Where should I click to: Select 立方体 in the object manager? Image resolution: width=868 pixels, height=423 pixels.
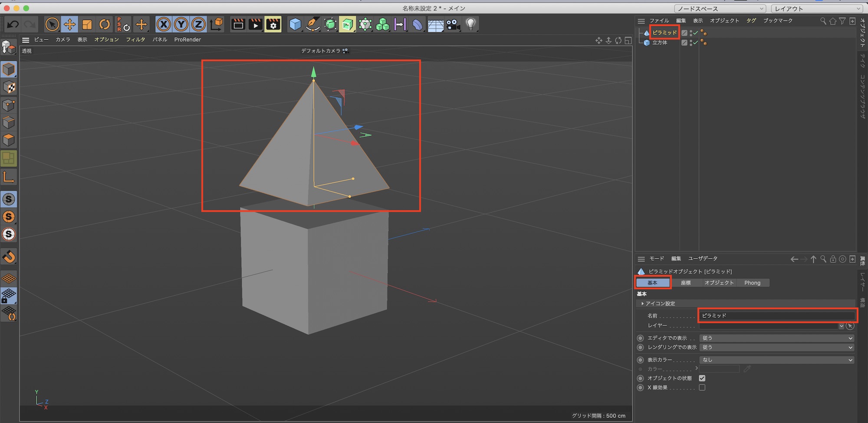click(660, 43)
